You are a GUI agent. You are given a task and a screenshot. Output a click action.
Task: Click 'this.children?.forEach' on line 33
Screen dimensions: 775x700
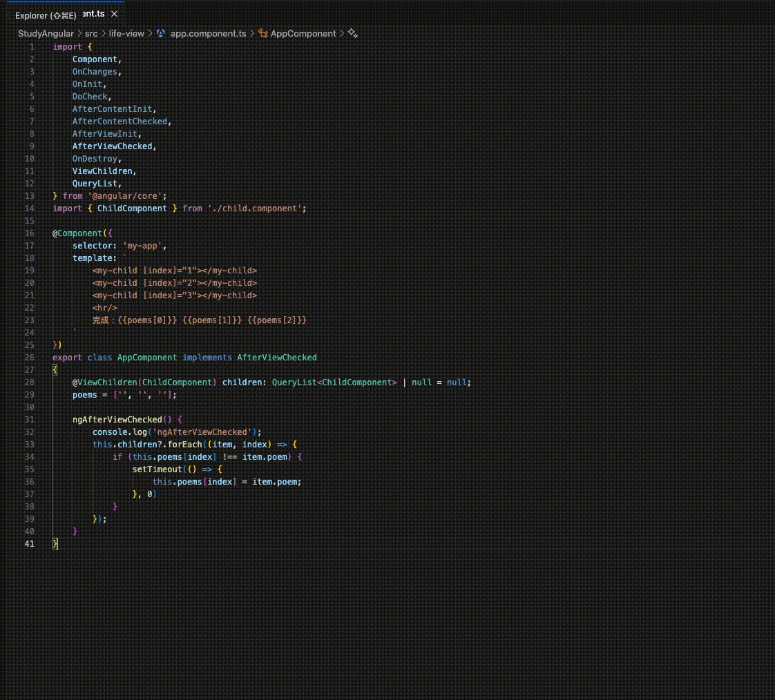click(147, 445)
